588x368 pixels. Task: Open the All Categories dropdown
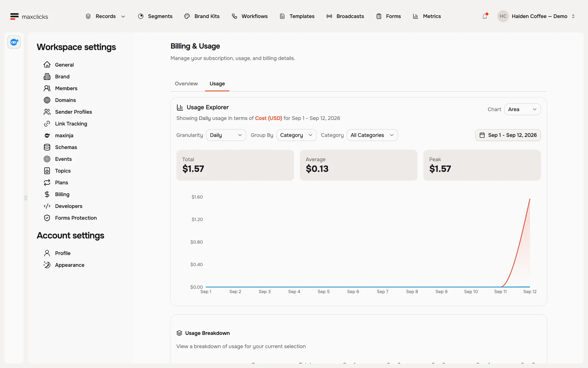pyautogui.click(x=372, y=135)
